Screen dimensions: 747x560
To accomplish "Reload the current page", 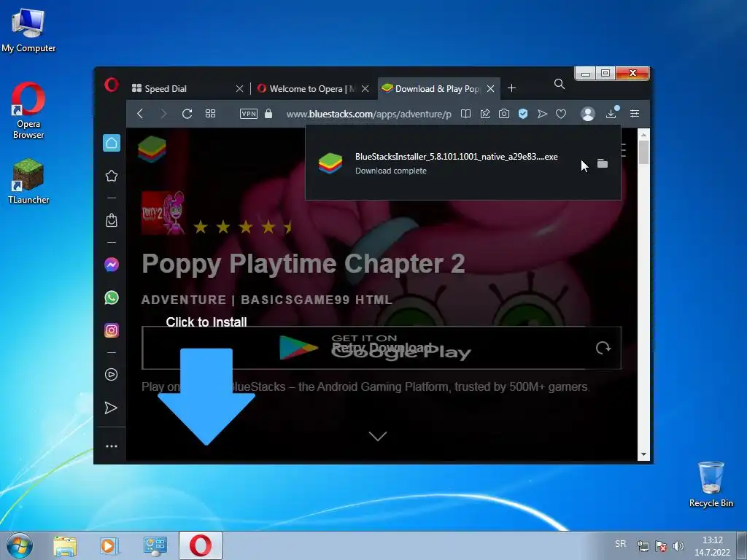I will (187, 114).
